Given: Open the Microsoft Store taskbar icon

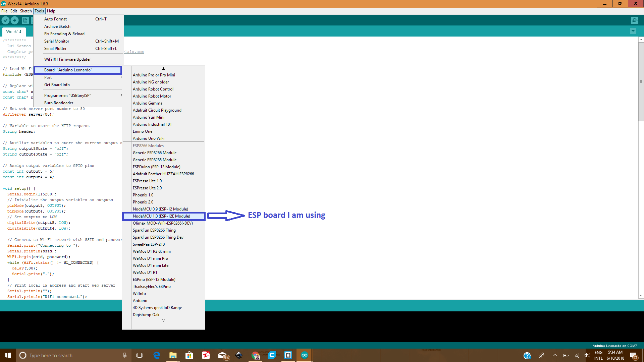Looking at the screenshot, I should (x=190, y=355).
